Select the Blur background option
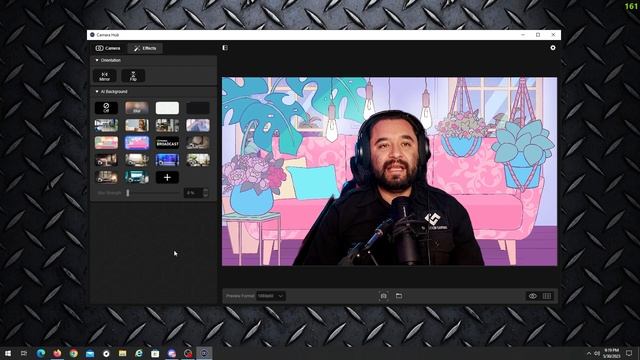 click(x=137, y=108)
